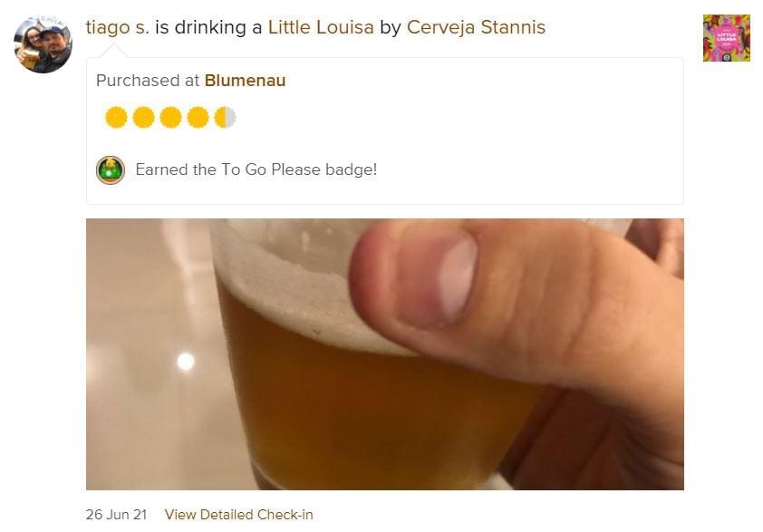Viewport: 763px width, 532px height.
Task: Visit the Cerveja Stannis brewery page
Action: coord(476,27)
